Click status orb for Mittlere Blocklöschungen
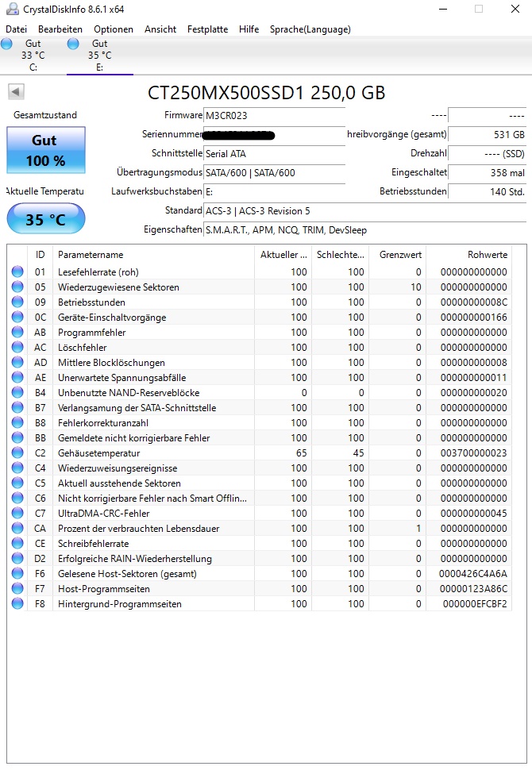532x770 pixels. (x=17, y=363)
